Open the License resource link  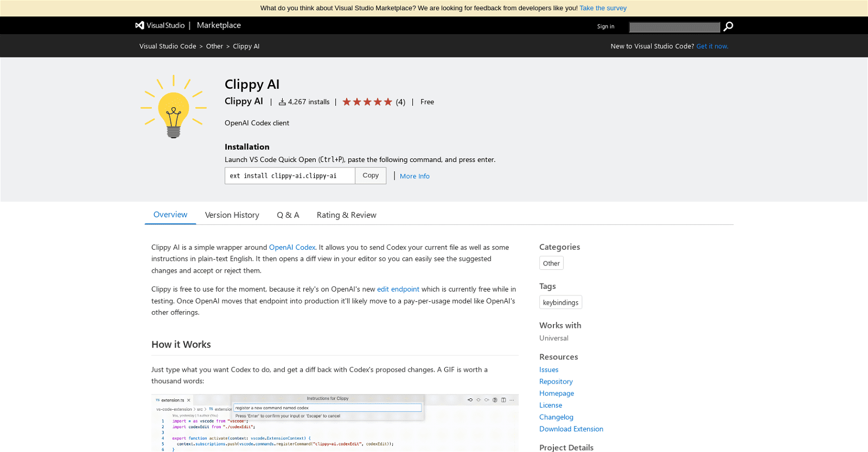(x=551, y=405)
